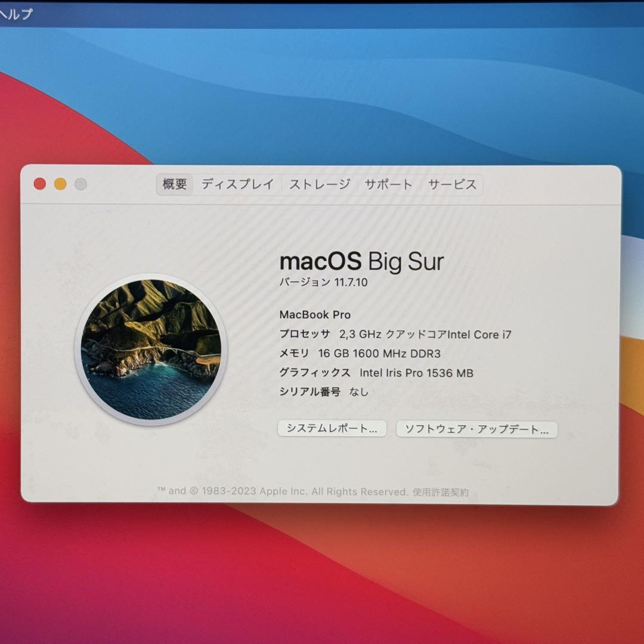Click the gray disabled zoom button
The image size is (644, 644).
tap(81, 184)
